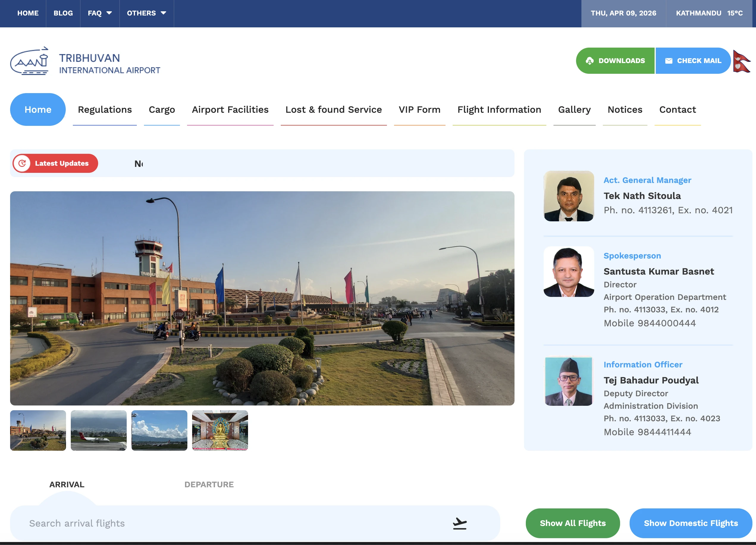Open the Flight Information menu
Screen dimensions: 756x545
(499, 110)
